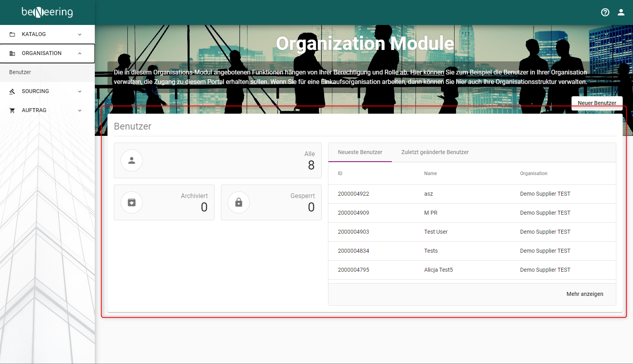Collapse the Organisation menu chevron
The width and height of the screenshot is (633, 364).
click(x=80, y=53)
